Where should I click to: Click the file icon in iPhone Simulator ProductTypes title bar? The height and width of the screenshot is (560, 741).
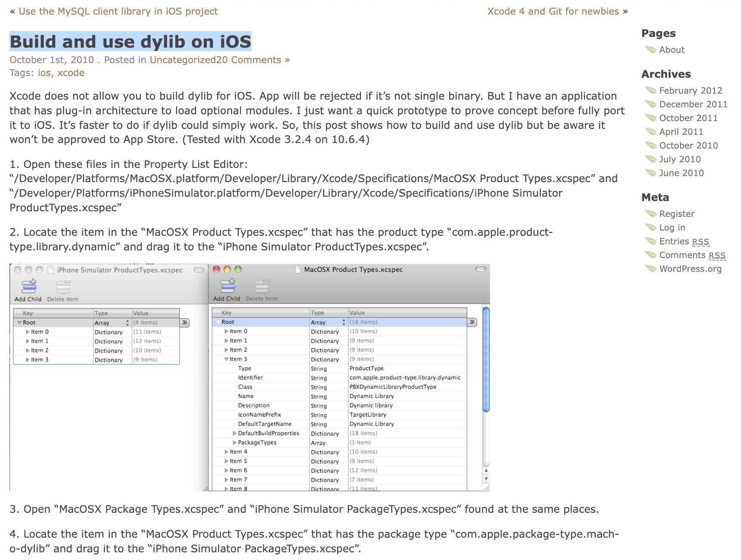pos(51,270)
